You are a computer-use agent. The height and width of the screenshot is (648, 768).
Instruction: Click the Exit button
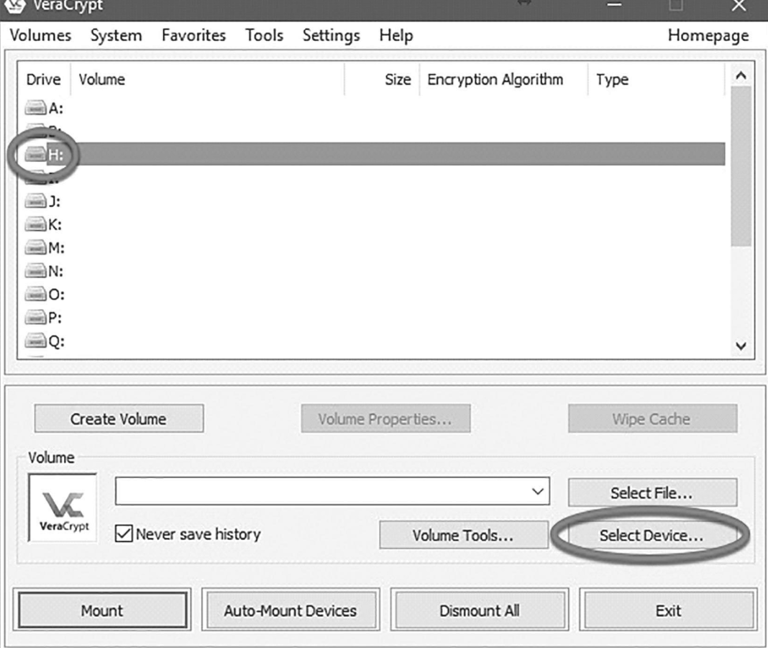pos(668,610)
